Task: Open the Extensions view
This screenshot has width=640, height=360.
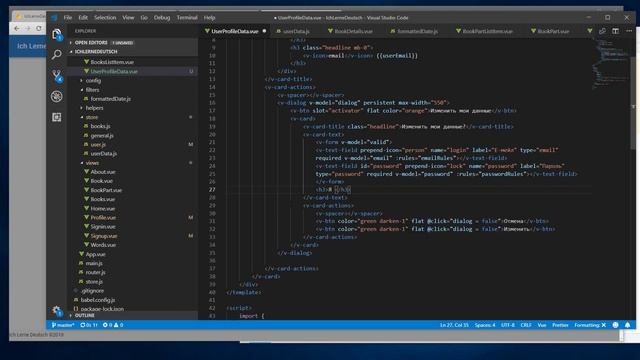Action: (57, 118)
